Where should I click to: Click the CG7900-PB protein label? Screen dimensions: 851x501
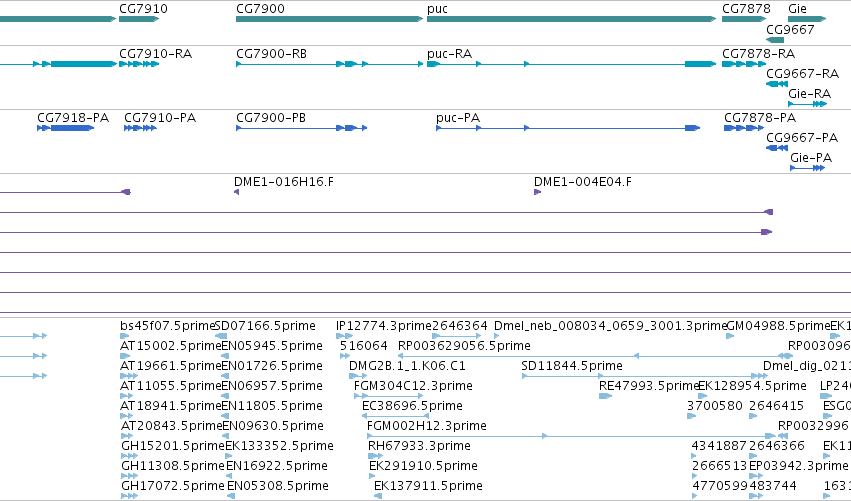(x=271, y=118)
